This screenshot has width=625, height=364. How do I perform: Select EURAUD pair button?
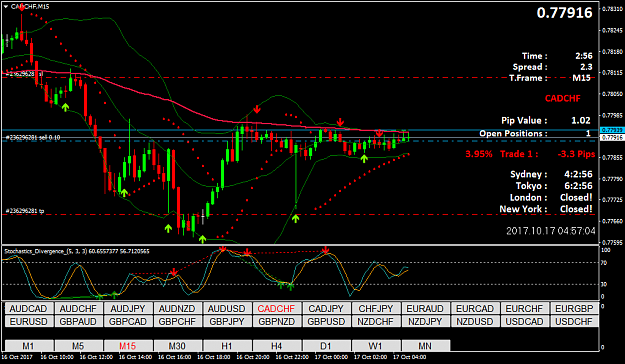coord(425,309)
